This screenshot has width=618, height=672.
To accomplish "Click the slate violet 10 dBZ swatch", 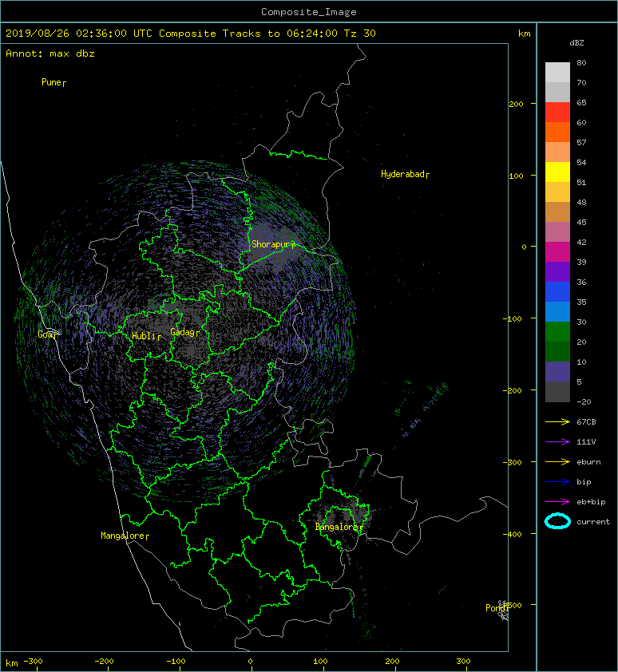I will pos(557,372).
